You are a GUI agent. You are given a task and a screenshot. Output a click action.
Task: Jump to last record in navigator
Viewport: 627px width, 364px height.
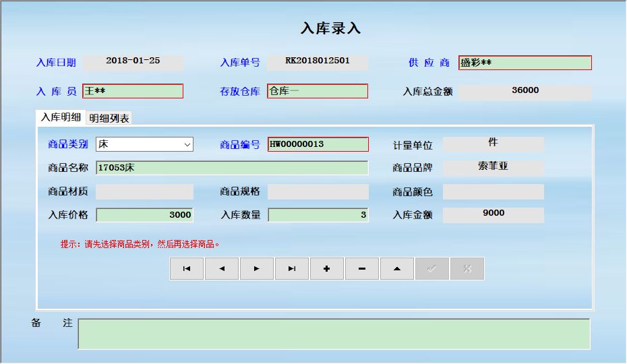pyautogui.click(x=292, y=268)
